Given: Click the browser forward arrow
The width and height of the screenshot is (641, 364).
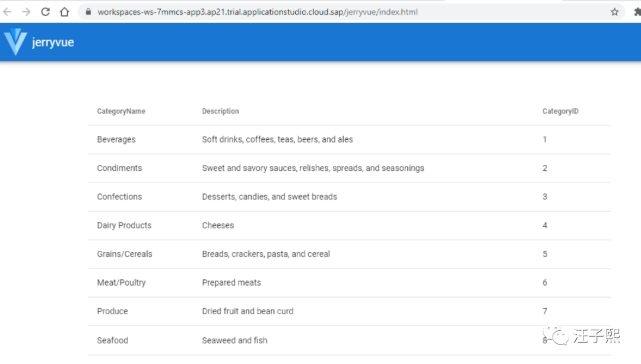Looking at the screenshot, I should [x=26, y=12].
